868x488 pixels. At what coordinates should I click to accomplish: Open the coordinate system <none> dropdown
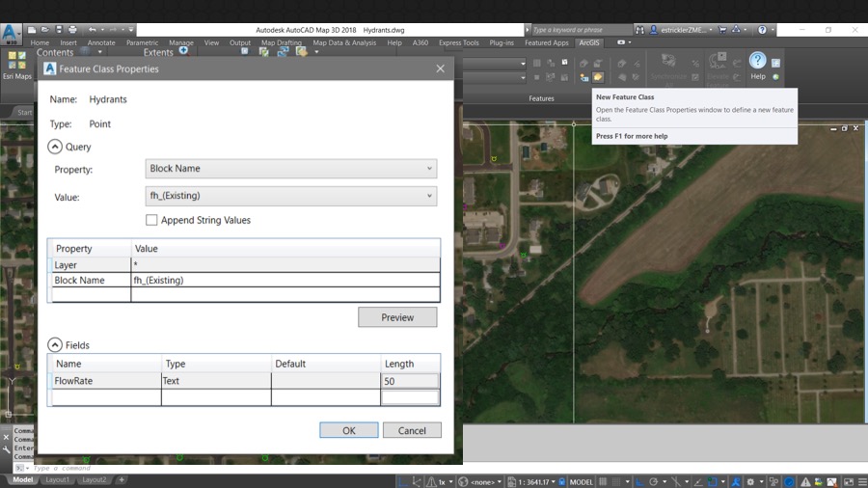tap(500, 482)
